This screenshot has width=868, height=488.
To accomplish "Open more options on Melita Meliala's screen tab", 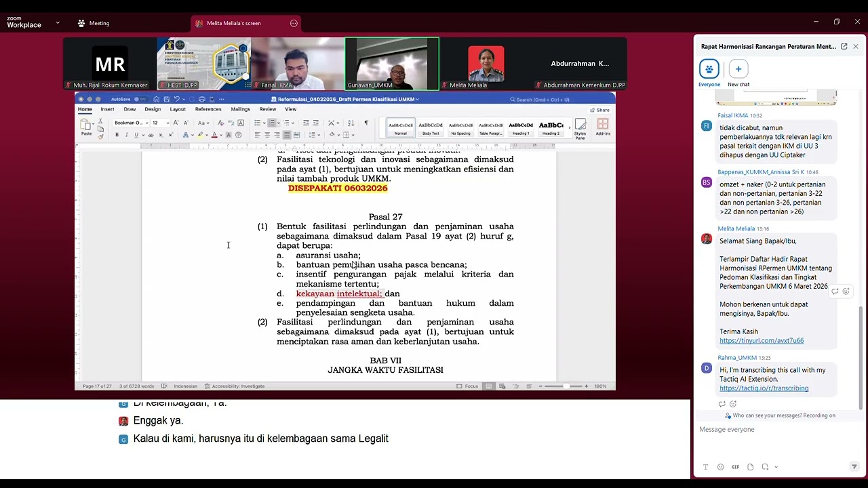I will 294,23.
